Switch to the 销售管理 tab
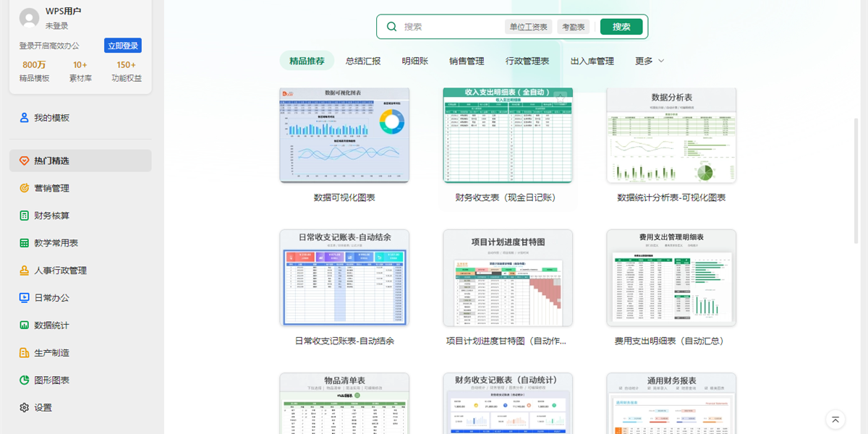This screenshot has width=868, height=434. click(x=467, y=61)
